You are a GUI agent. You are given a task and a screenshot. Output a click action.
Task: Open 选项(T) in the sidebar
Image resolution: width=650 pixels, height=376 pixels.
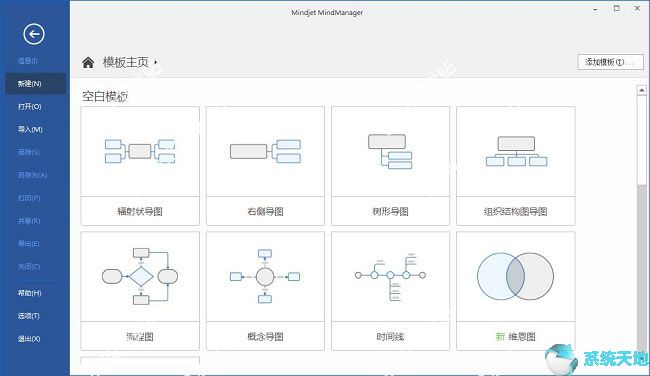pos(29,316)
